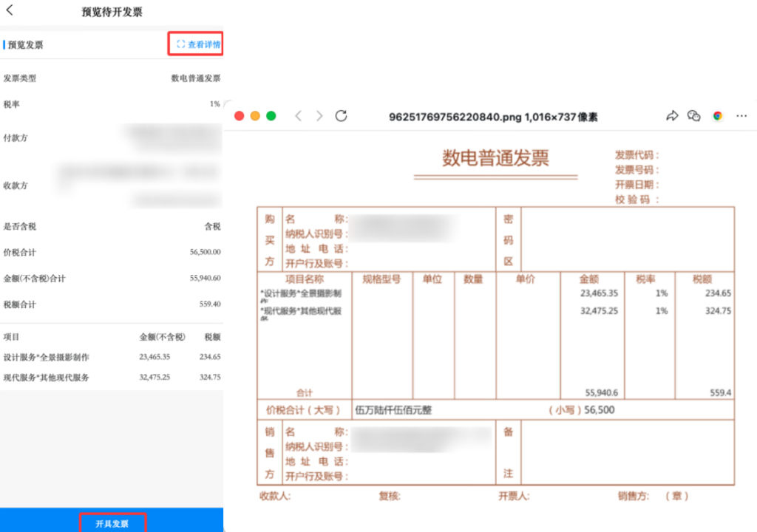Image resolution: width=757 pixels, height=532 pixels.
Task: Click the yellow minimize window button
Action: click(255, 116)
